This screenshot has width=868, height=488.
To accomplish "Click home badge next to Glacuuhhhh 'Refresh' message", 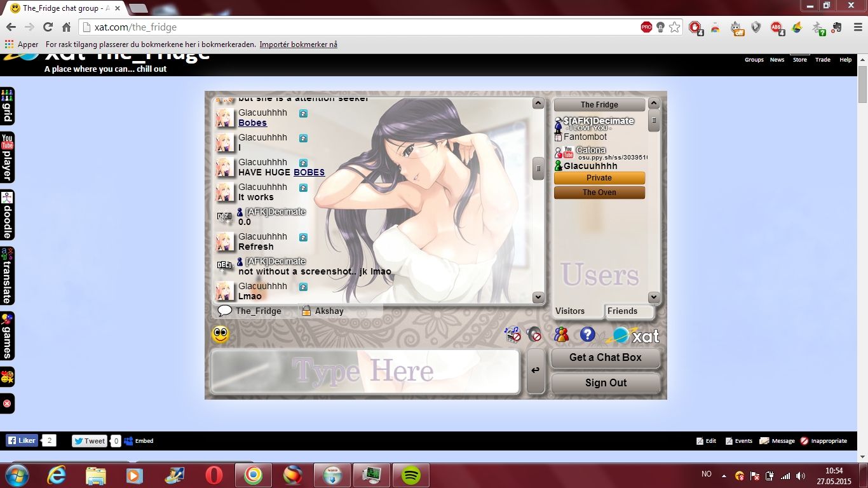I will [303, 238].
